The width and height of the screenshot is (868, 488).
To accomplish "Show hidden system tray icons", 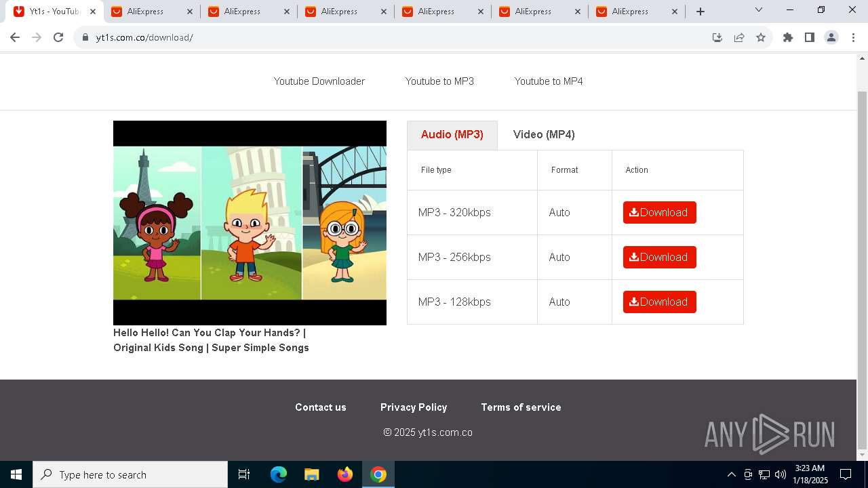I will (x=731, y=474).
